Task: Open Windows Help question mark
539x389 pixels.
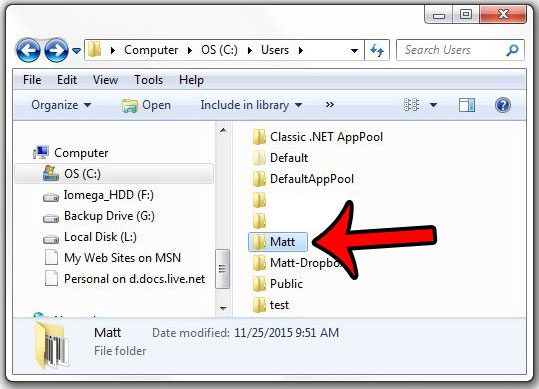Action: (x=503, y=105)
